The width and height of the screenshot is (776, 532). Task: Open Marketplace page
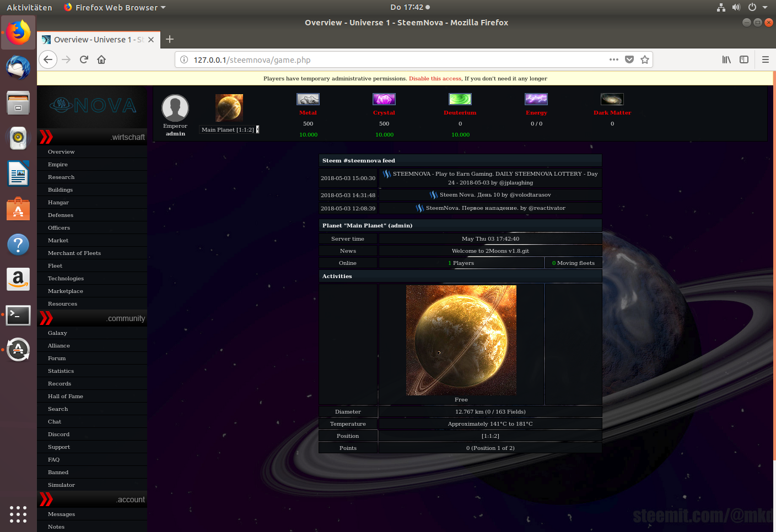66,291
